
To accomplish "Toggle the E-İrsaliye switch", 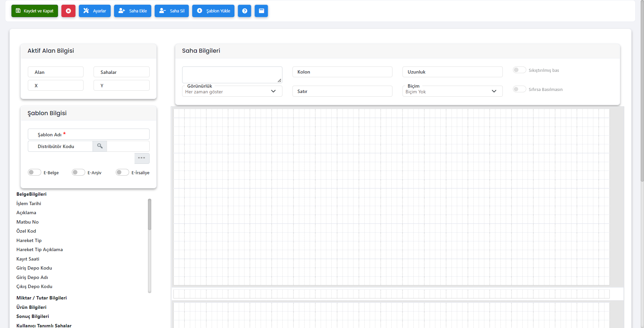I will (122, 172).
